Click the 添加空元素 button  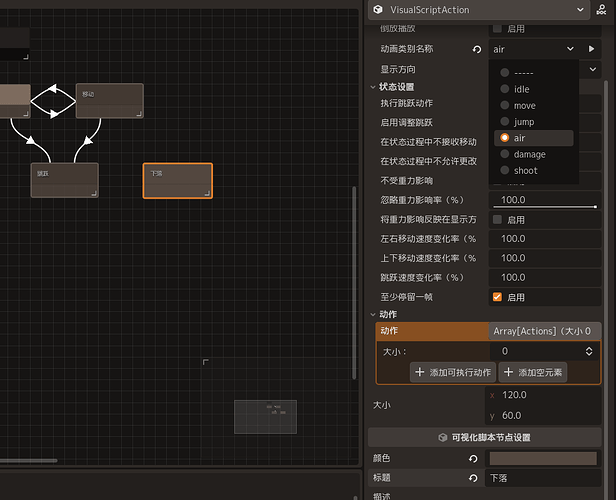coord(533,372)
